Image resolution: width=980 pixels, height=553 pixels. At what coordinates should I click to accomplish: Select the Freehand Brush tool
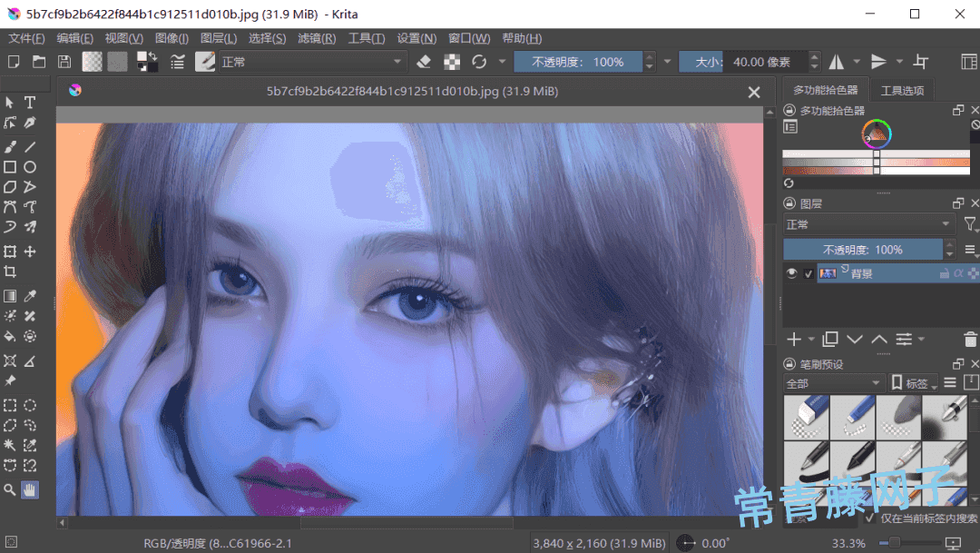click(10, 147)
